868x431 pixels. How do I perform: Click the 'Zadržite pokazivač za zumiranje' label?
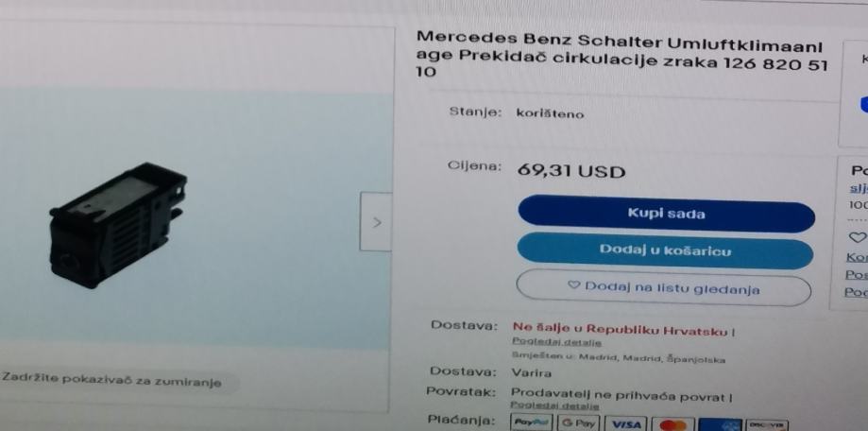[111, 381]
